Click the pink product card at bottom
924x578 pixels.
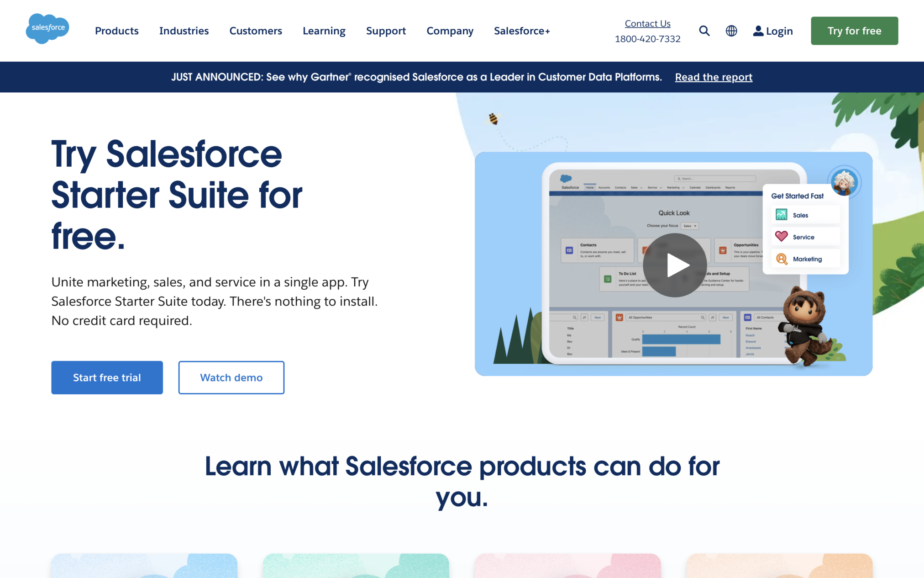click(567, 566)
